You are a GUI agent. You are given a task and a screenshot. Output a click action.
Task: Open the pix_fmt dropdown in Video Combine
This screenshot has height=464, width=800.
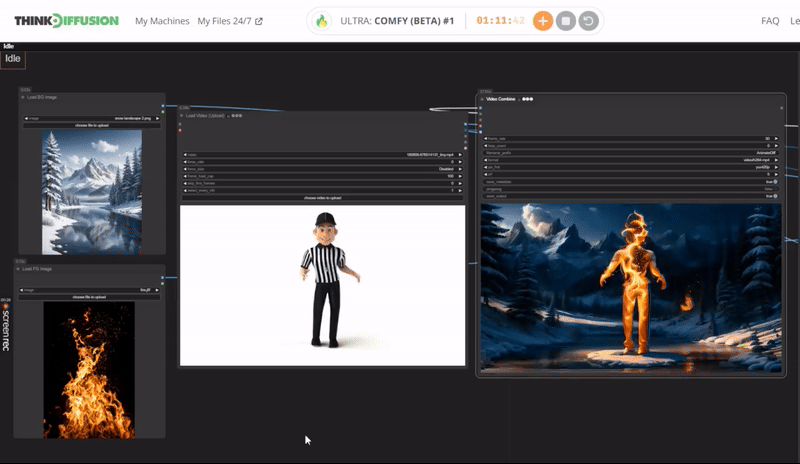point(631,167)
